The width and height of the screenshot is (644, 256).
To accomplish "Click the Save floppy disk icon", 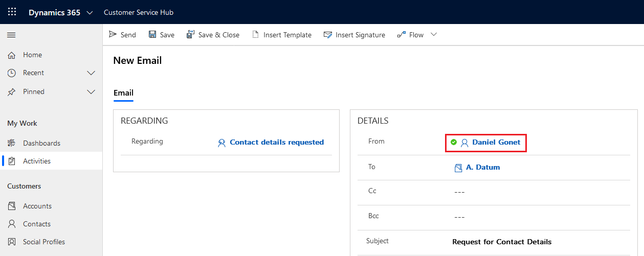I will (152, 34).
